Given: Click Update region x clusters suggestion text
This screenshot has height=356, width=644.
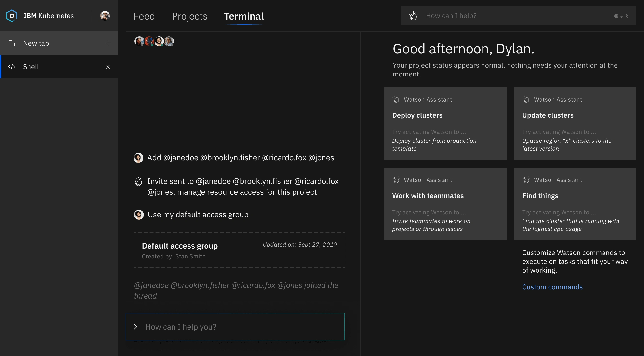Looking at the screenshot, I should 567,144.
